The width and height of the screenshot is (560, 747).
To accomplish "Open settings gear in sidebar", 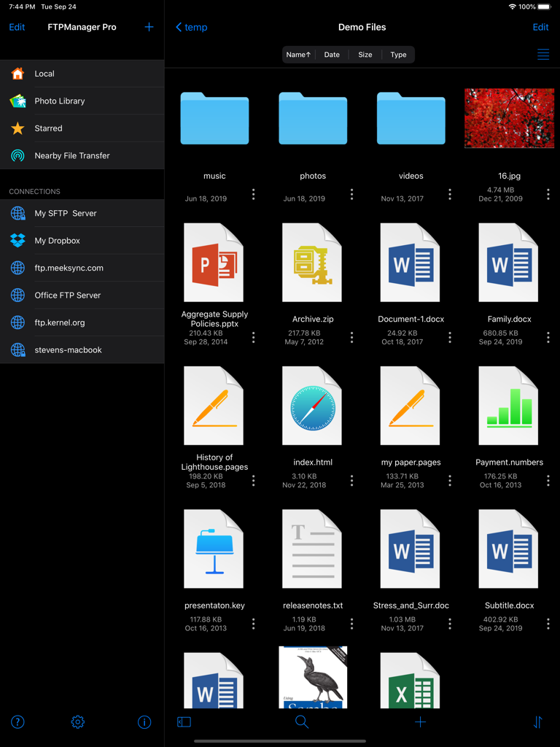I will (78, 722).
